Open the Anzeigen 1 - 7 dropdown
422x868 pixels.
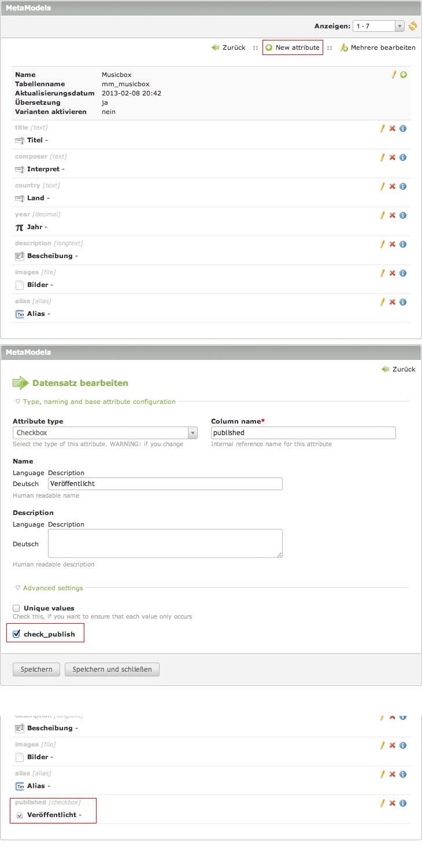point(379,26)
